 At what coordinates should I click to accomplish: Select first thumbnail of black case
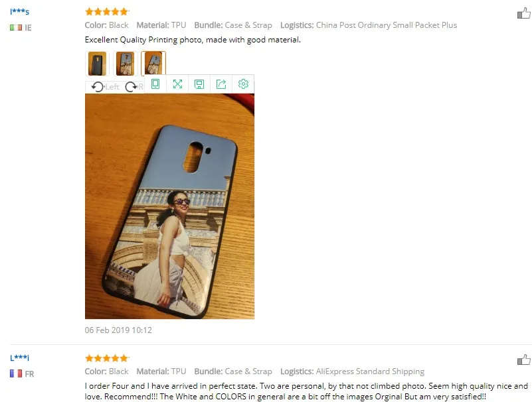(x=98, y=64)
